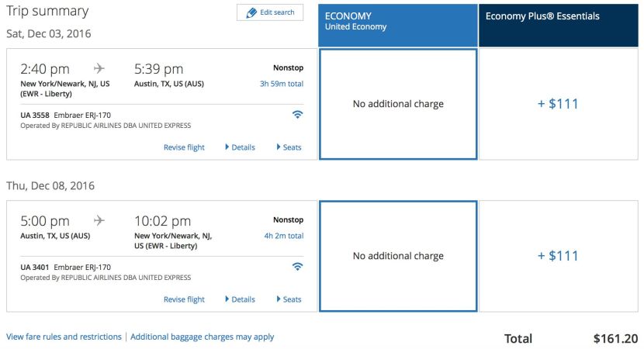
Task: Click the Wi-Fi icon for flight UA 3558
Action: 297,115
